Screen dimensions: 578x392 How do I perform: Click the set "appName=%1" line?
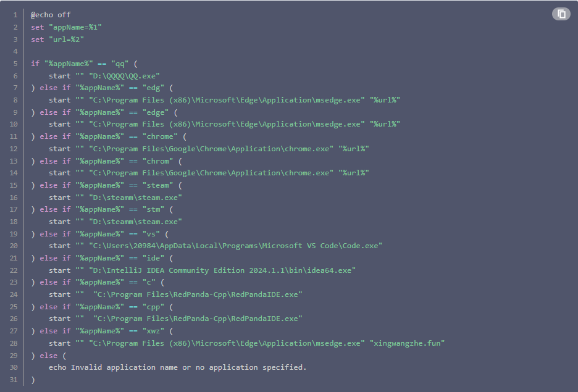[x=66, y=27]
